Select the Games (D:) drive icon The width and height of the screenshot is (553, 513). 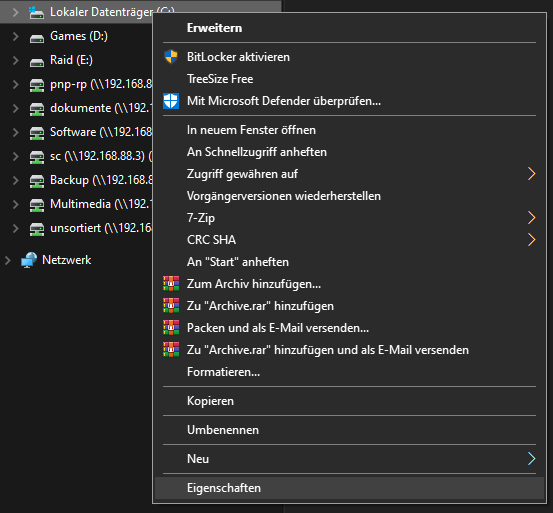[x=37, y=37]
